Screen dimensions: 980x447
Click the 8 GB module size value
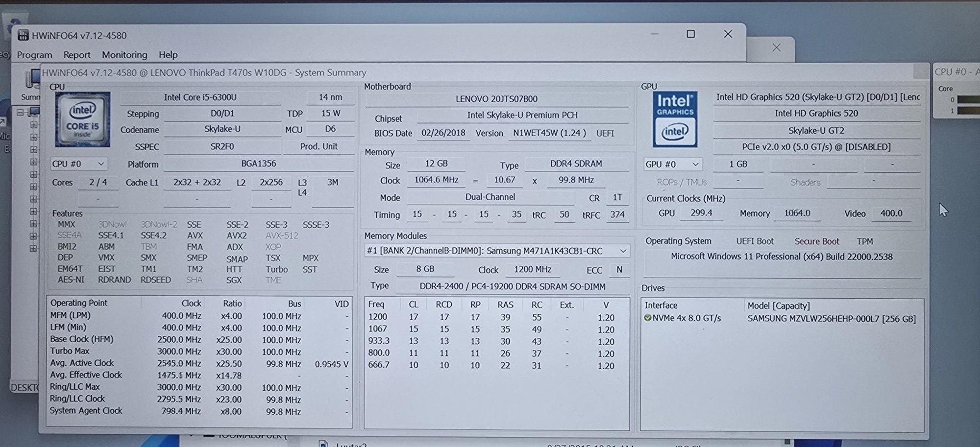click(425, 269)
